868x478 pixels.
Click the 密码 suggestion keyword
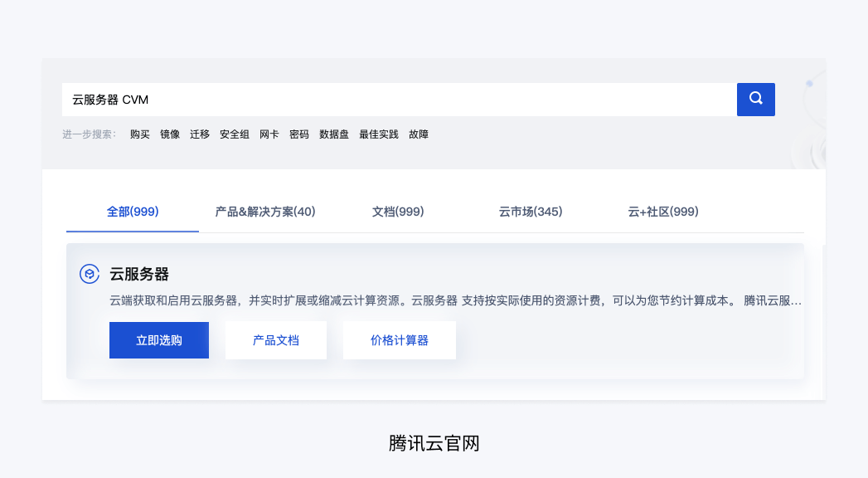coord(299,134)
